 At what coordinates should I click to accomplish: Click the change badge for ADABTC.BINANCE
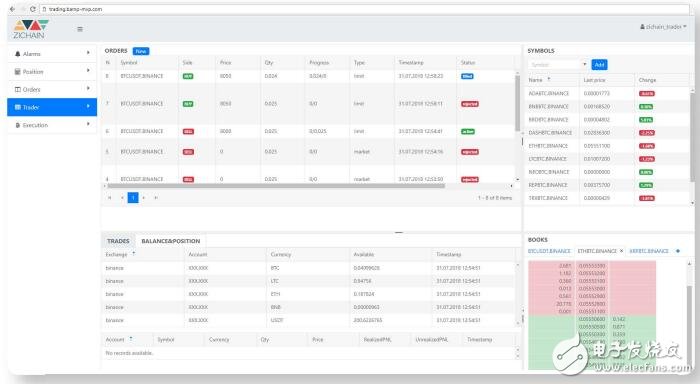(x=647, y=94)
